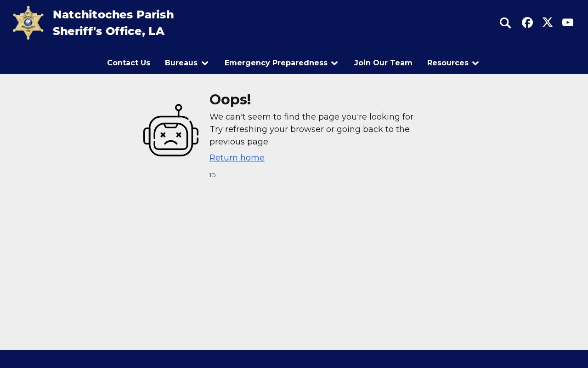Click the Return home link
This screenshot has width=588, height=368.
point(237,158)
